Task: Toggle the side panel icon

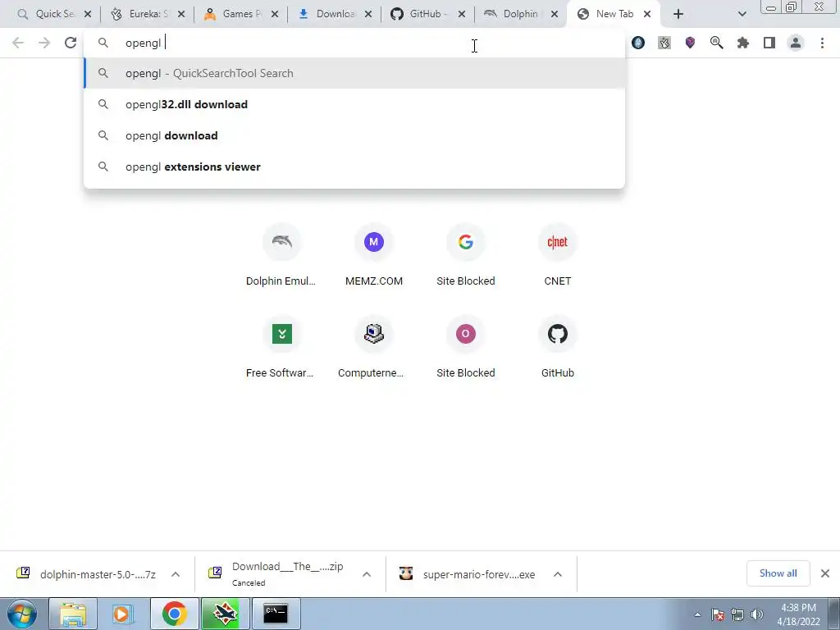Action: pos(769,43)
